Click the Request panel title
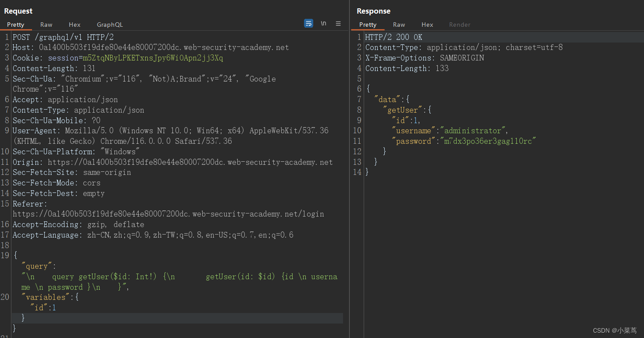Screen dimensions: 644x338 pyautogui.click(x=18, y=11)
